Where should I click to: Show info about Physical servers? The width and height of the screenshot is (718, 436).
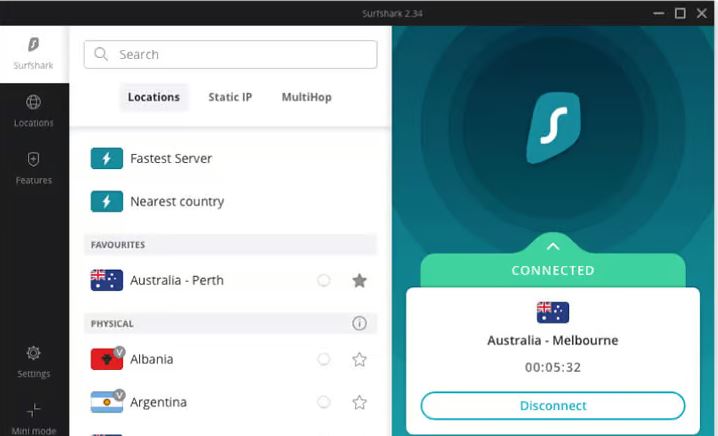(x=359, y=323)
